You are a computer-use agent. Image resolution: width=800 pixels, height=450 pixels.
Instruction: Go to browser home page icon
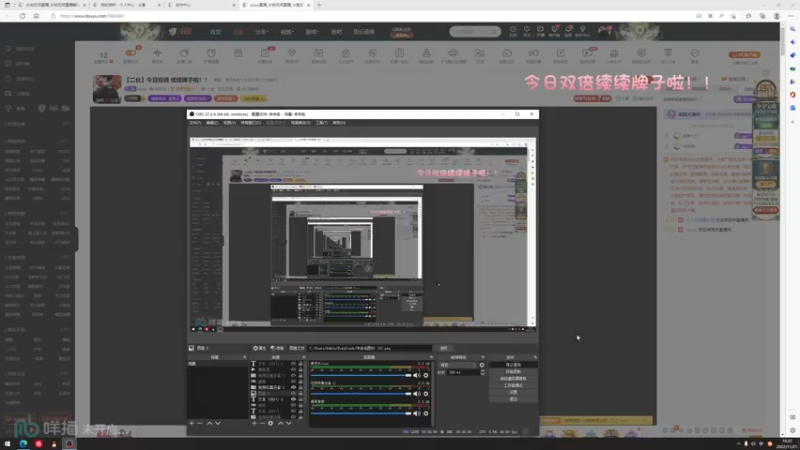[x=36, y=16]
